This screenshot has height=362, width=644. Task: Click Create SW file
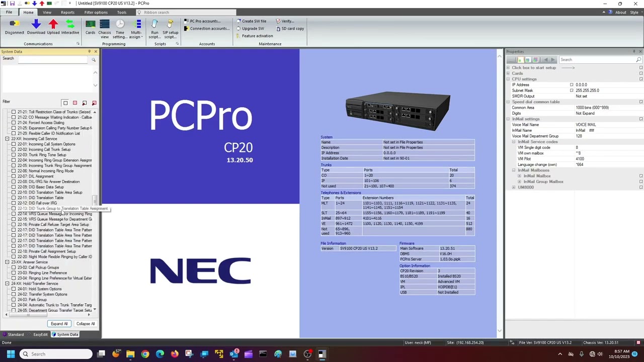click(x=251, y=21)
